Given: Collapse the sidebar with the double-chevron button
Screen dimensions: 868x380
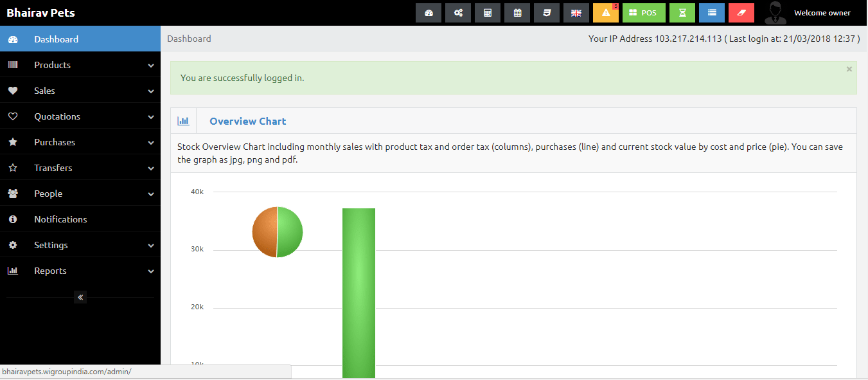Looking at the screenshot, I should pyautogui.click(x=80, y=297).
